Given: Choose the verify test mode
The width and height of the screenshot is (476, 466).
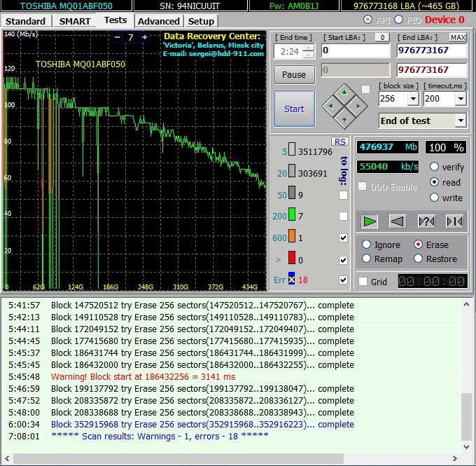Looking at the screenshot, I should (x=435, y=167).
